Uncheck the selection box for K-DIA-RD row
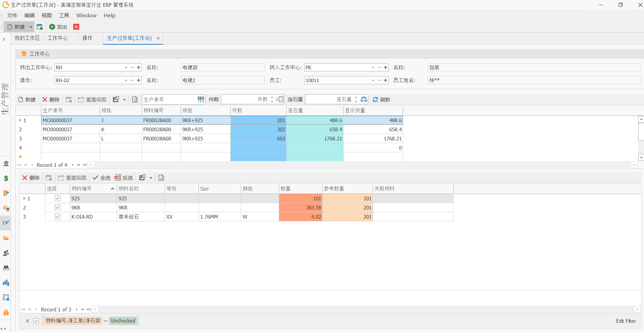The height and width of the screenshot is (332, 644). [x=58, y=217]
